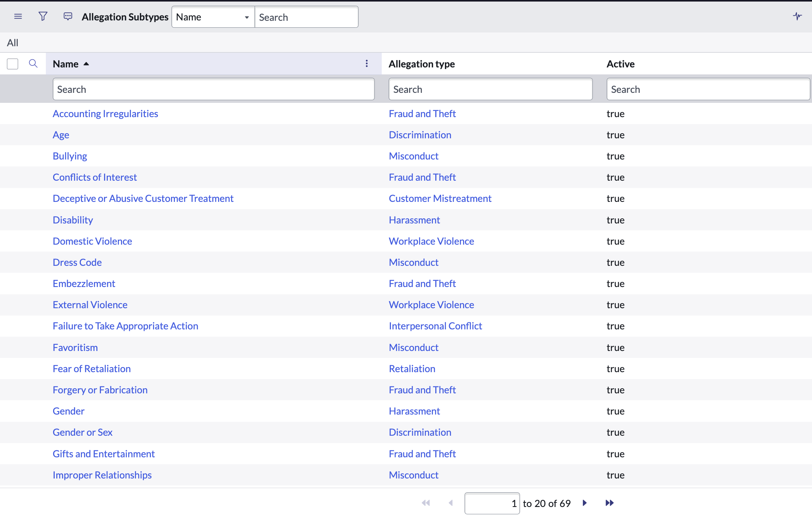Open the Favoritism record

click(75, 347)
